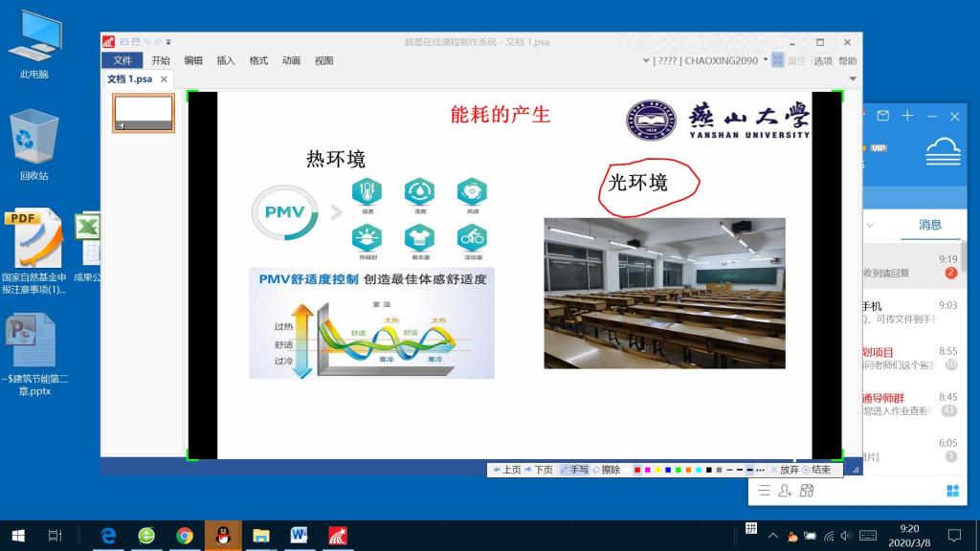Choose the thinnest pen line width
This screenshot has height=551, width=980.
(x=728, y=470)
